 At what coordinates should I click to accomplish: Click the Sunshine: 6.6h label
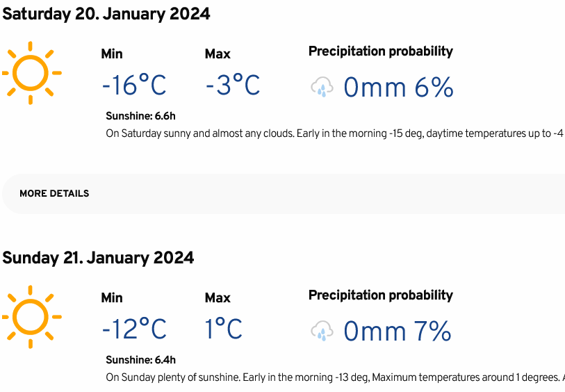tap(140, 116)
